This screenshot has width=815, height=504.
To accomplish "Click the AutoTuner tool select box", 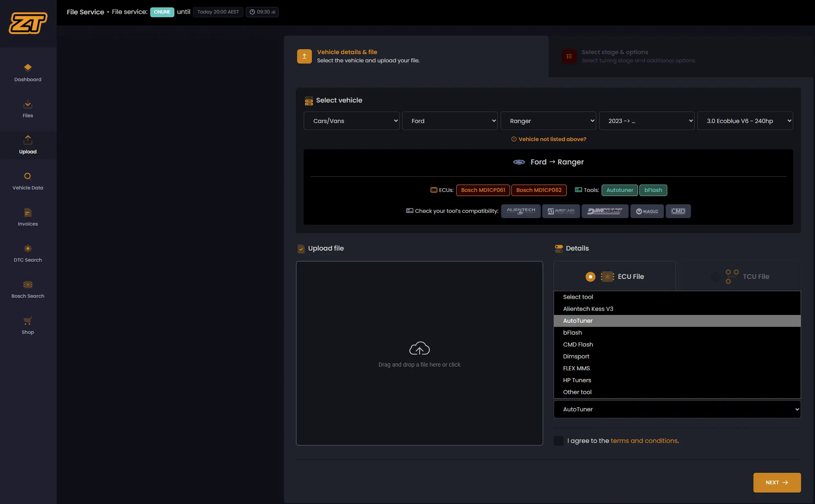I will [x=677, y=409].
